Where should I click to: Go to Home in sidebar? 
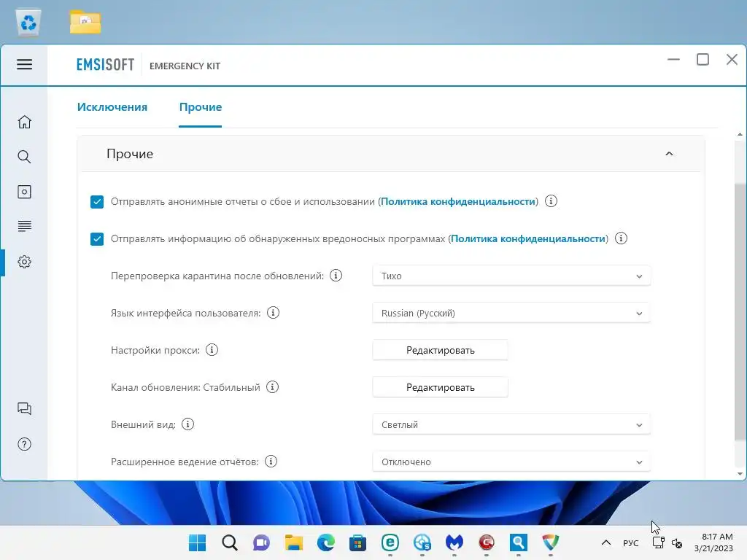click(x=24, y=122)
